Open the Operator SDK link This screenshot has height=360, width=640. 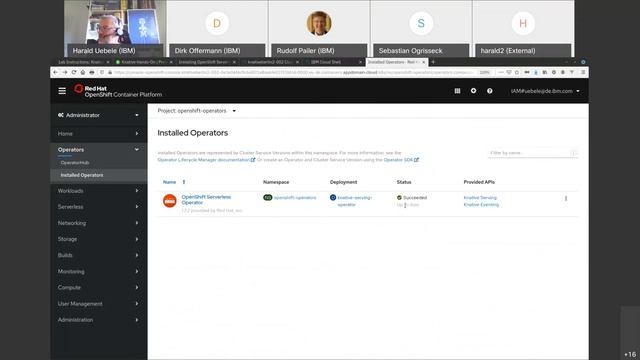[401, 160]
